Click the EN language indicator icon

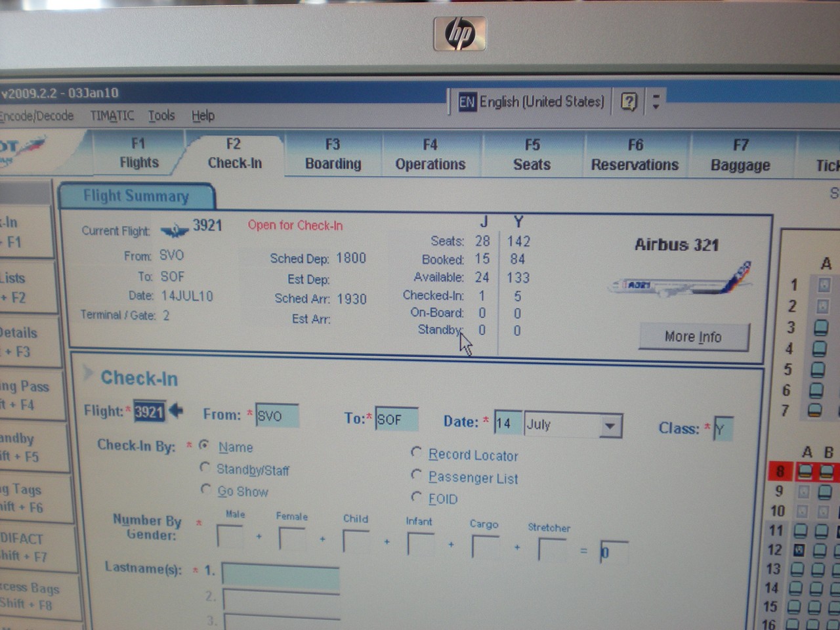click(467, 102)
